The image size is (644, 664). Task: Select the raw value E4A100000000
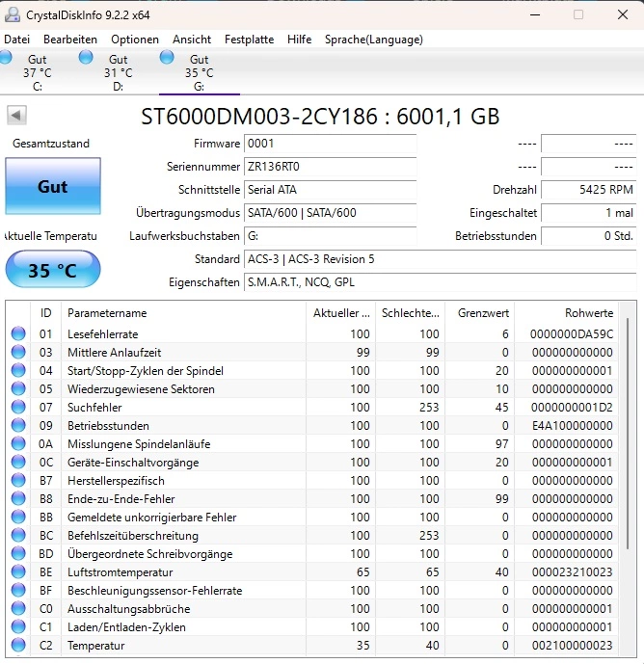573,426
